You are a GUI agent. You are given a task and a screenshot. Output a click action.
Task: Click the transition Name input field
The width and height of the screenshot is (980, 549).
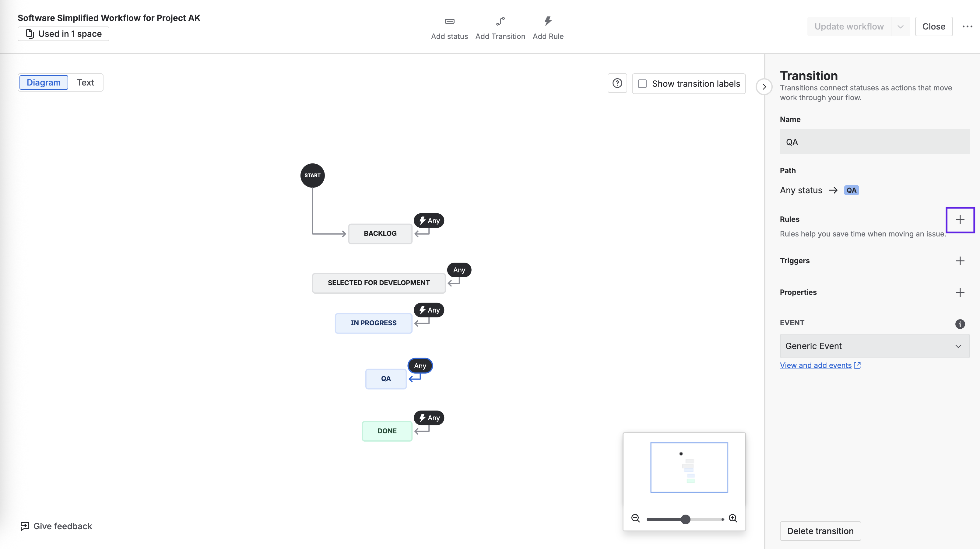coord(874,142)
